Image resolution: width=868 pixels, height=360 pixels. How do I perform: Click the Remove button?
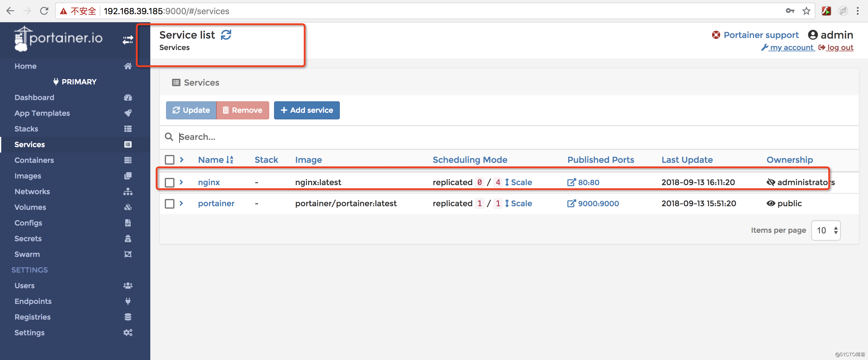coord(243,110)
